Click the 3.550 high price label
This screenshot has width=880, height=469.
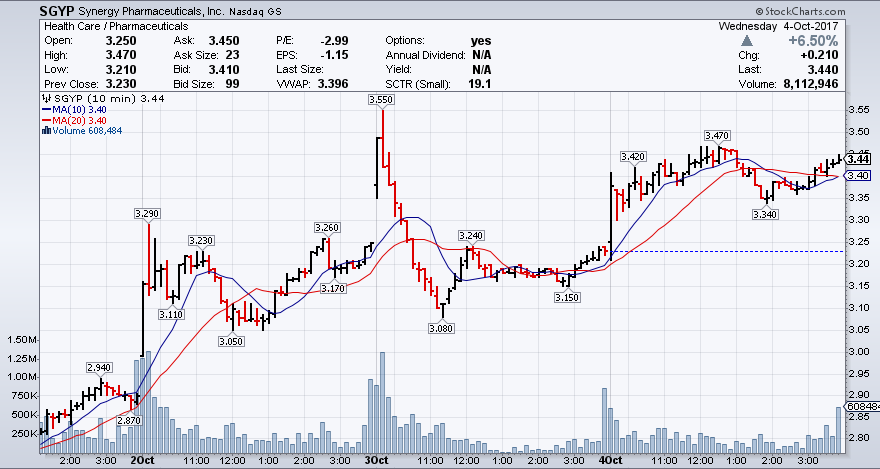coord(380,100)
